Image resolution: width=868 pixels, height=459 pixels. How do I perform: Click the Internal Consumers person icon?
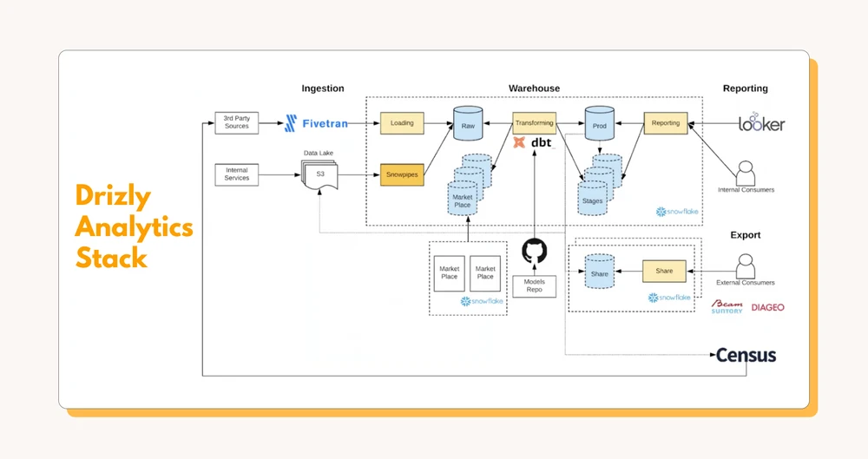746,174
